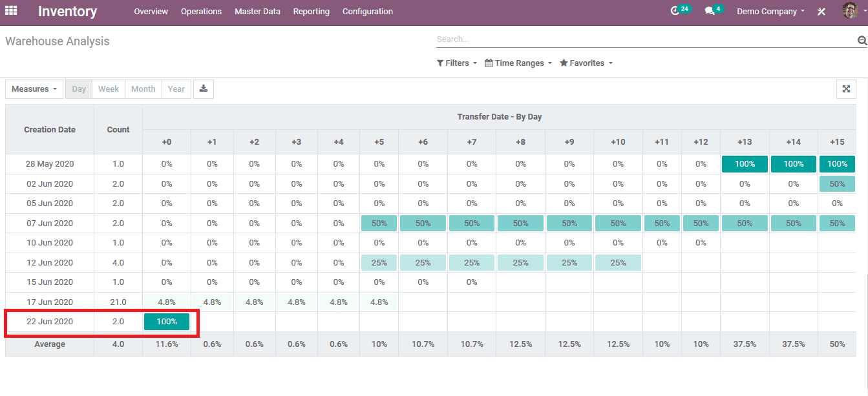Image resolution: width=868 pixels, height=396 pixels.
Task: Open the apps grid menu icon
Action: pos(11,11)
